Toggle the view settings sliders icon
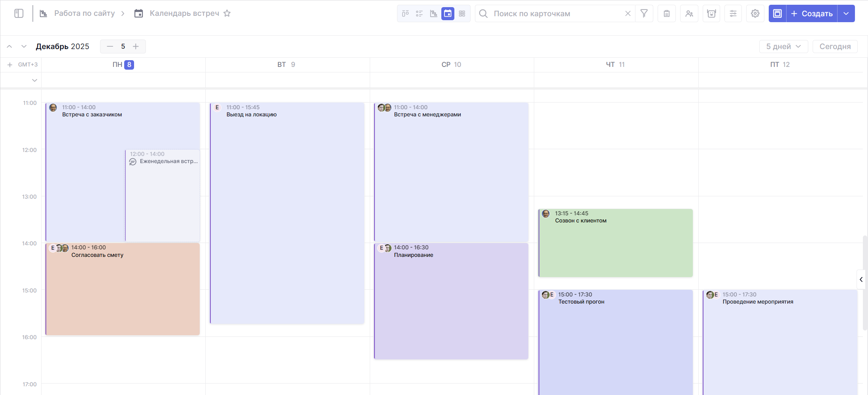This screenshot has width=868, height=395. [733, 13]
